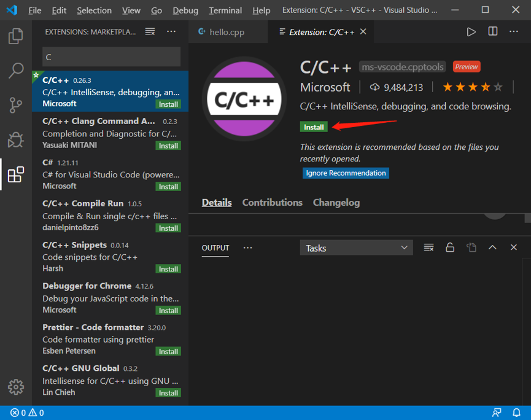Select the OUTPUT panel tab
Viewport: 531px width, 420px height.
pos(215,248)
